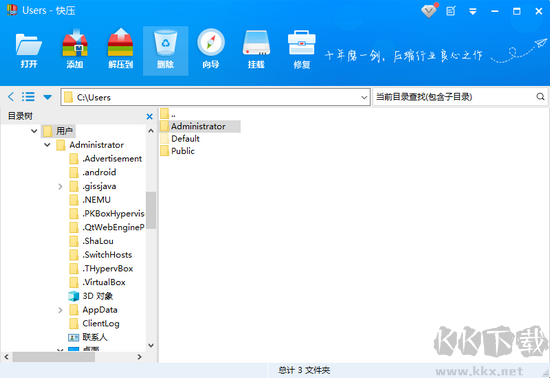Select .PKBoxHypervis folder in tree
The height and width of the screenshot is (378, 550).
pyautogui.click(x=107, y=214)
